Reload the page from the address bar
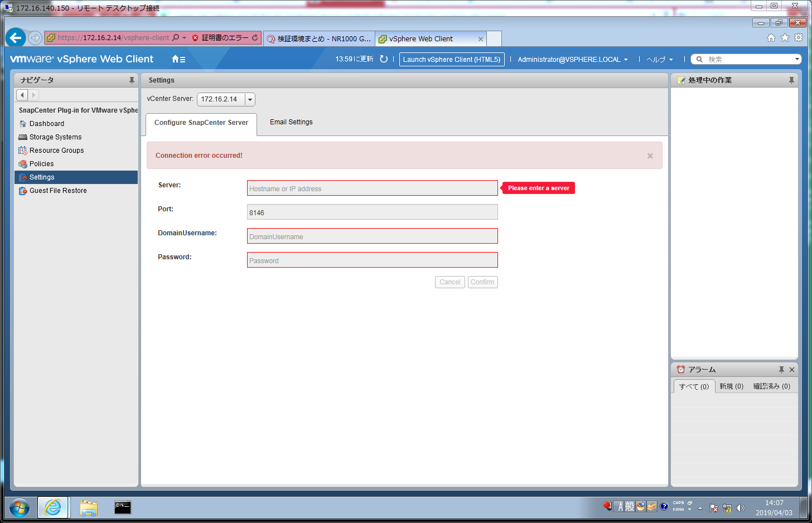 pos(255,38)
